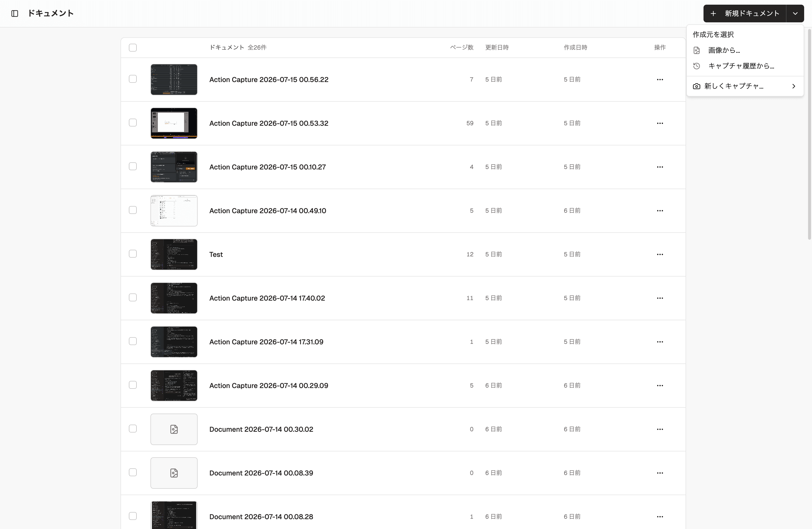This screenshot has width=812, height=529.
Task: Click the thumbnail of Action Capture 00.10.27
Action: [174, 167]
